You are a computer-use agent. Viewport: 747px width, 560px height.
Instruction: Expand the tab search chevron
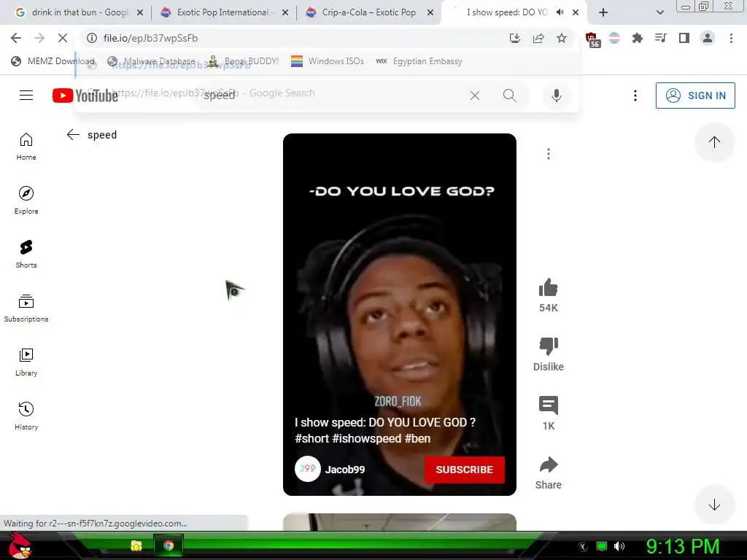pyautogui.click(x=659, y=12)
